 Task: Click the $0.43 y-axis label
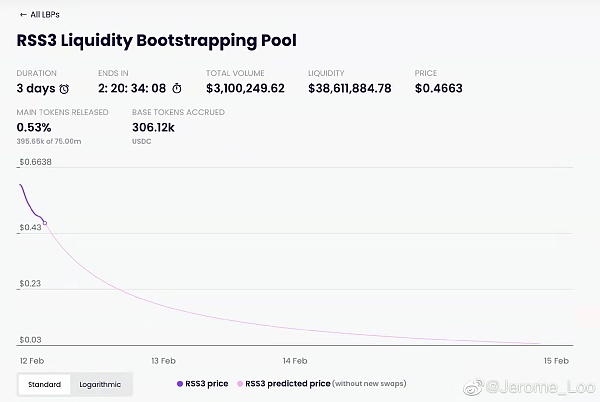(30, 228)
